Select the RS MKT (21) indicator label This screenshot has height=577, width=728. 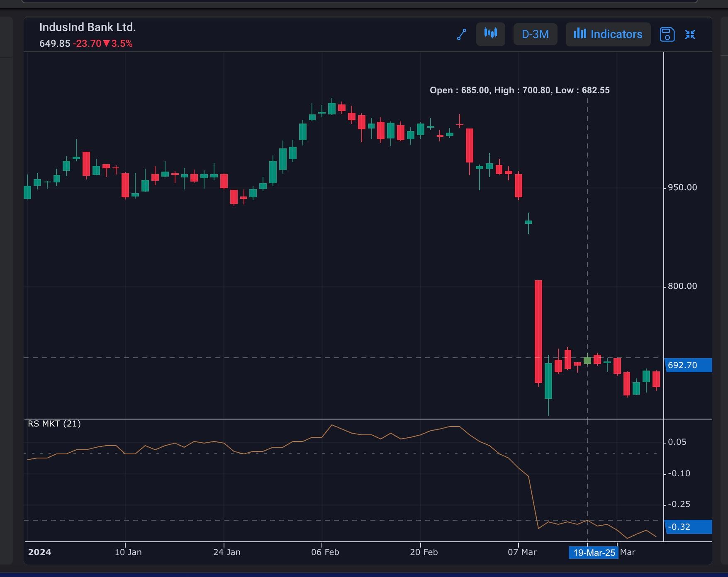click(54, 424)
